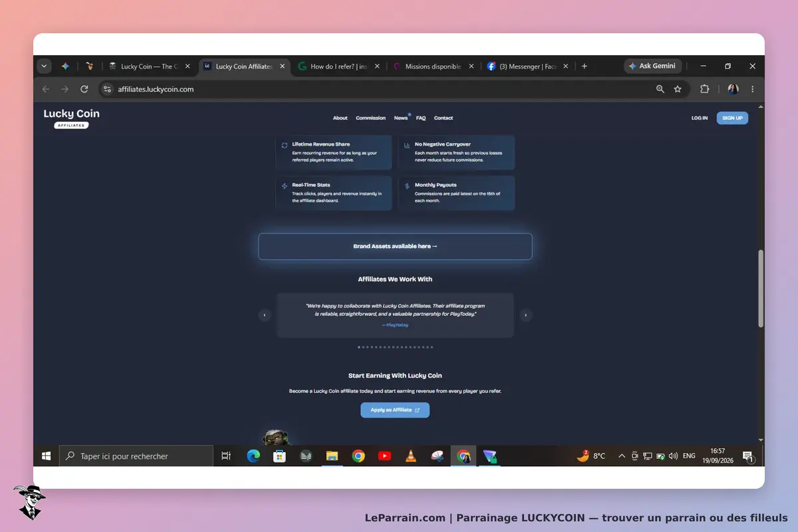Show previous testimonial with left arrow
The width and height of the screenshot is (798, 532).
coord(265,315)
